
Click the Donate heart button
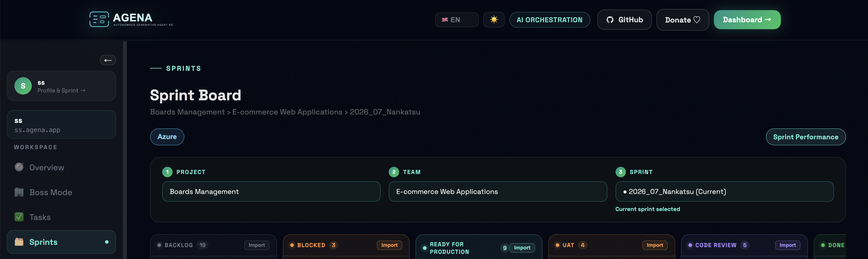pos(682,20)
